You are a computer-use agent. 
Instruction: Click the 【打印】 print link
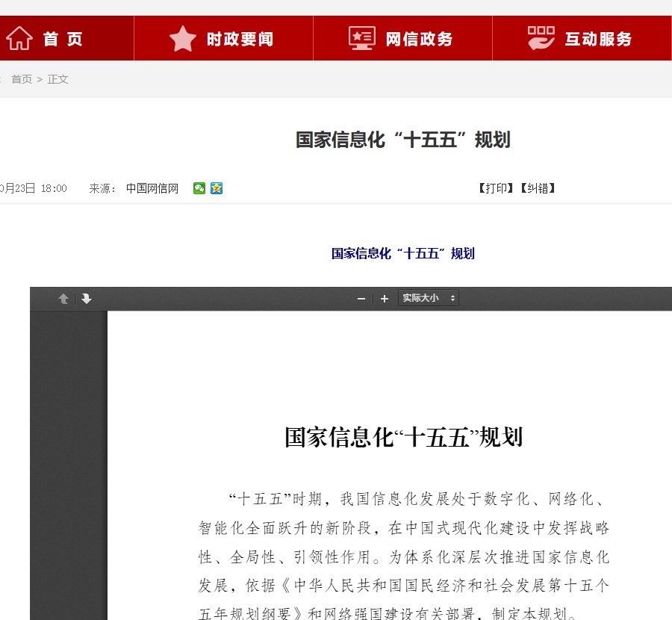(496, 188)
